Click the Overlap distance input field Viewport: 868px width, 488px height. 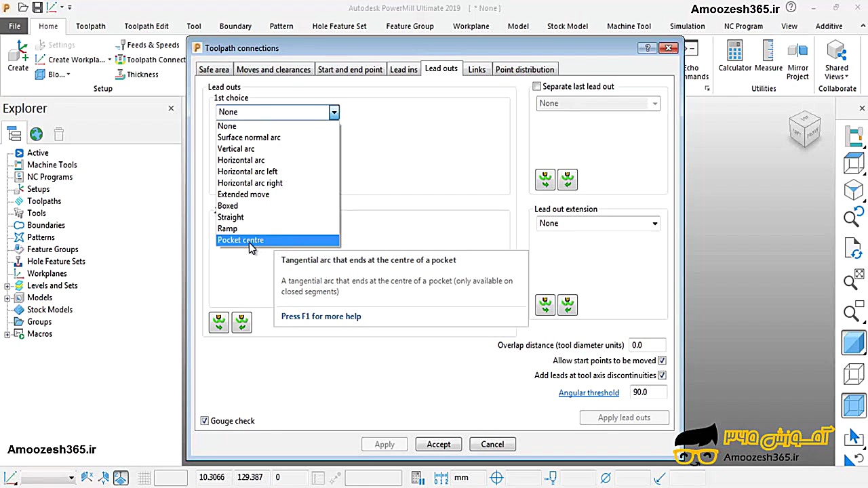pyautogui.click(x=648, y=346)
